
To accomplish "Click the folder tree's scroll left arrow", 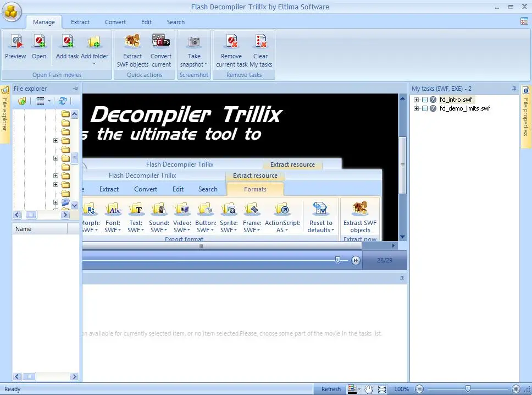I will pos(17,215).
